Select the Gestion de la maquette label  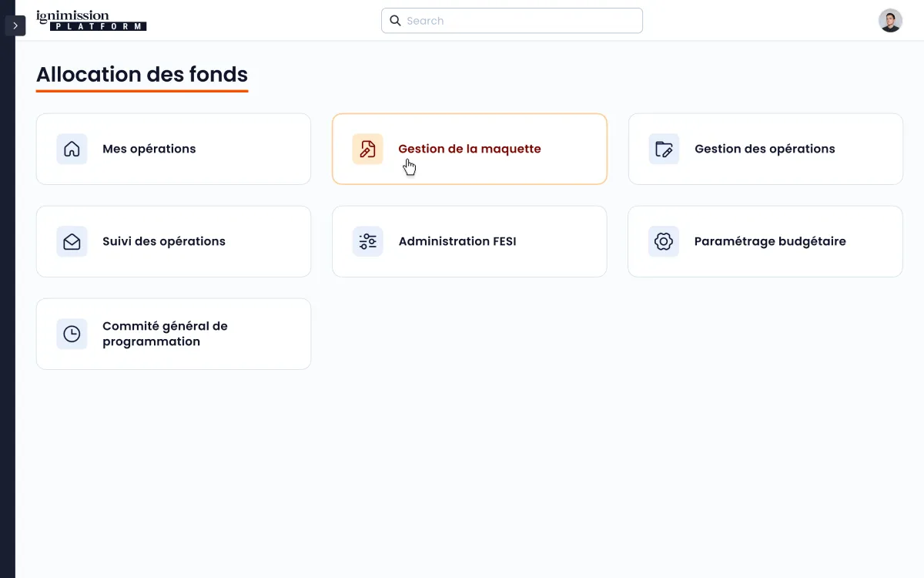[x=470, y=149]
